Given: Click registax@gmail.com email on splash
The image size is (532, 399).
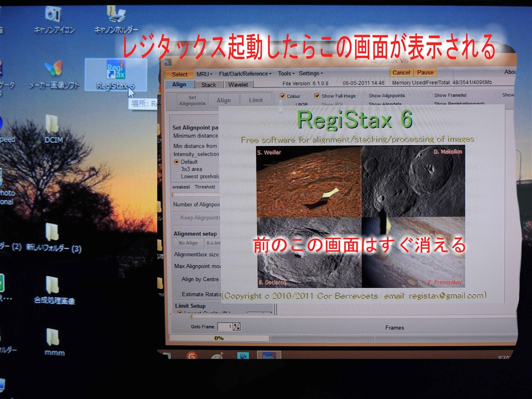Looking at the screenshot, I should pyautogui.click(x=446, y=296).
